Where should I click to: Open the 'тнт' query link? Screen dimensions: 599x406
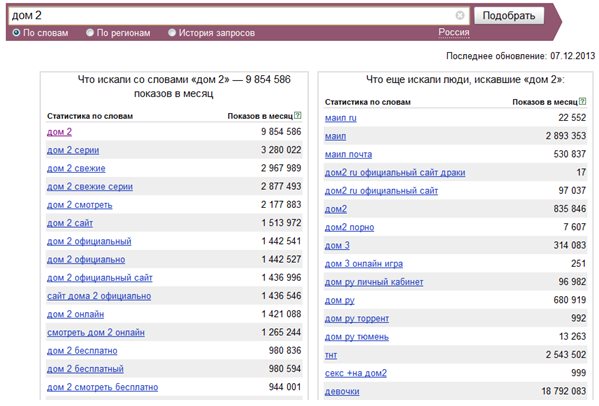tap(331, 356)
